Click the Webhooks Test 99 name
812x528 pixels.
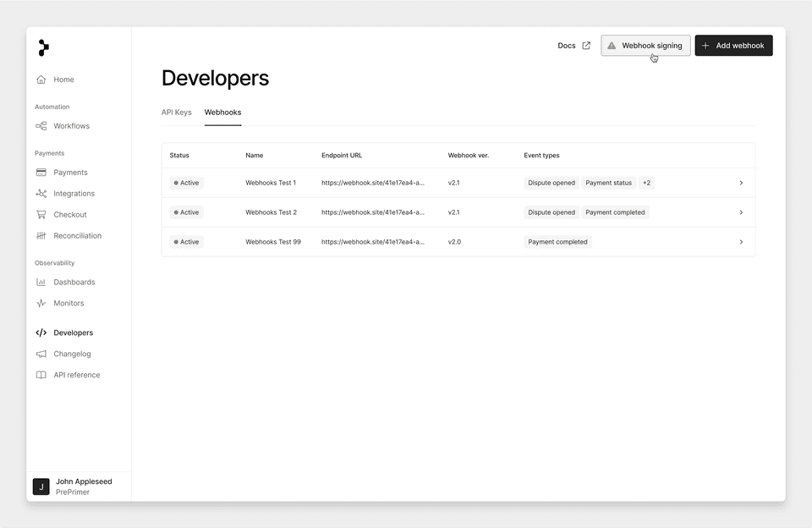[x=273, y=242]
